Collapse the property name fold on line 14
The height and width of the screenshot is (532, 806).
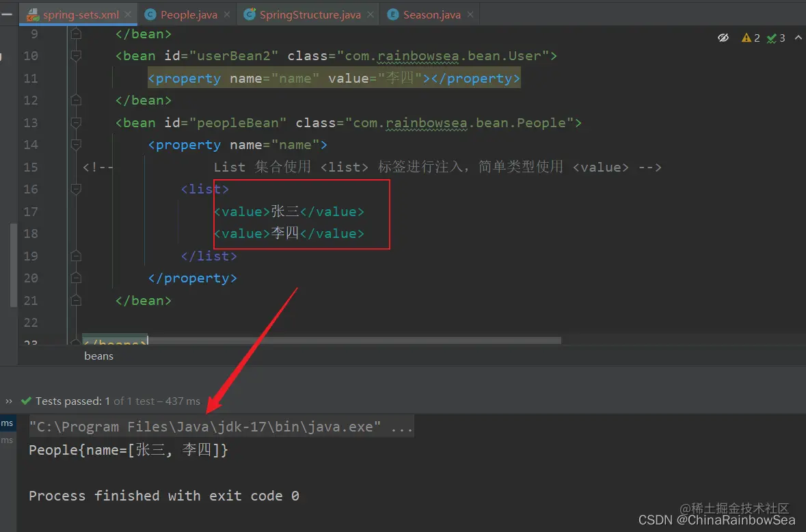pyautogui.click(x=76, y=144)
